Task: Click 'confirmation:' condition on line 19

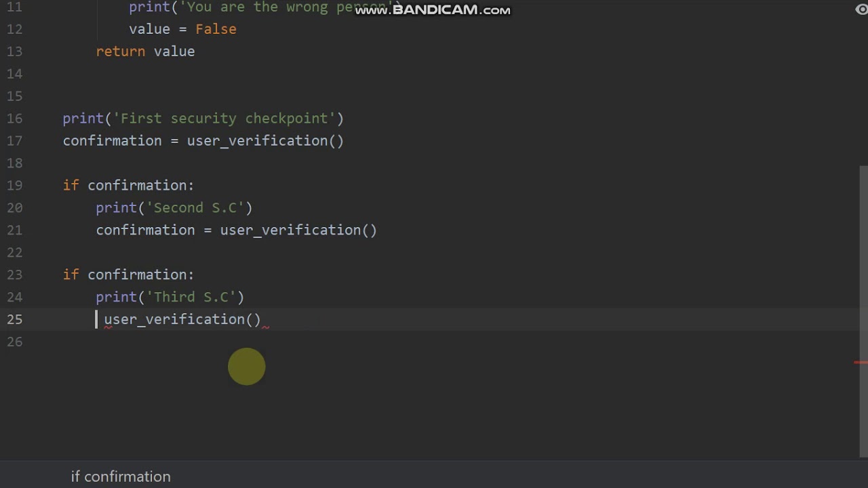Action: pyautogui.click(x=140, y=186)
